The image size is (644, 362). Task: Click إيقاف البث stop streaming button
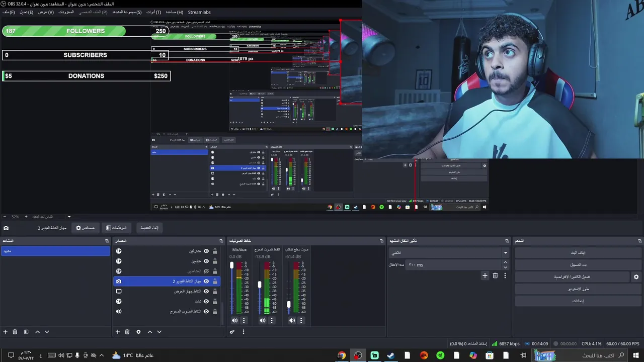tap(578, 253)
